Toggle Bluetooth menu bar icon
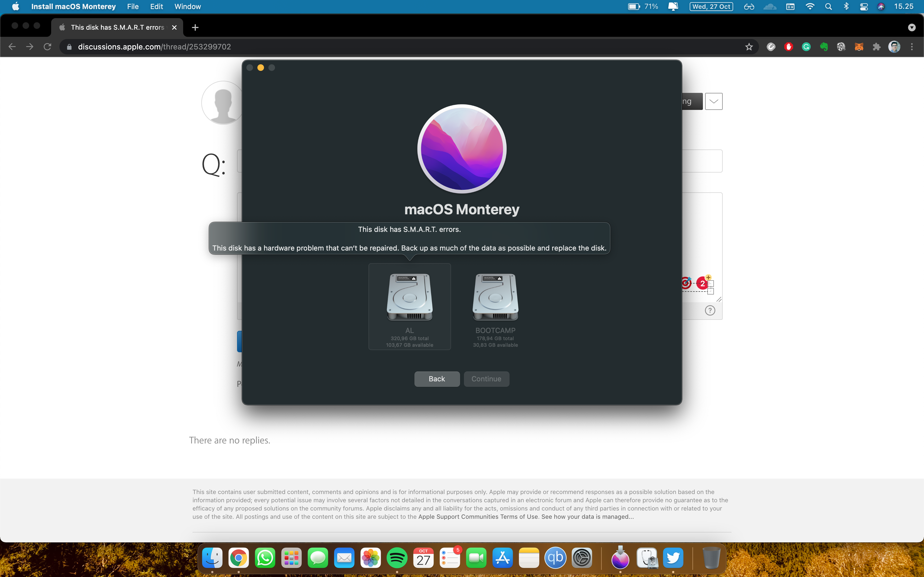 (846, 7)
